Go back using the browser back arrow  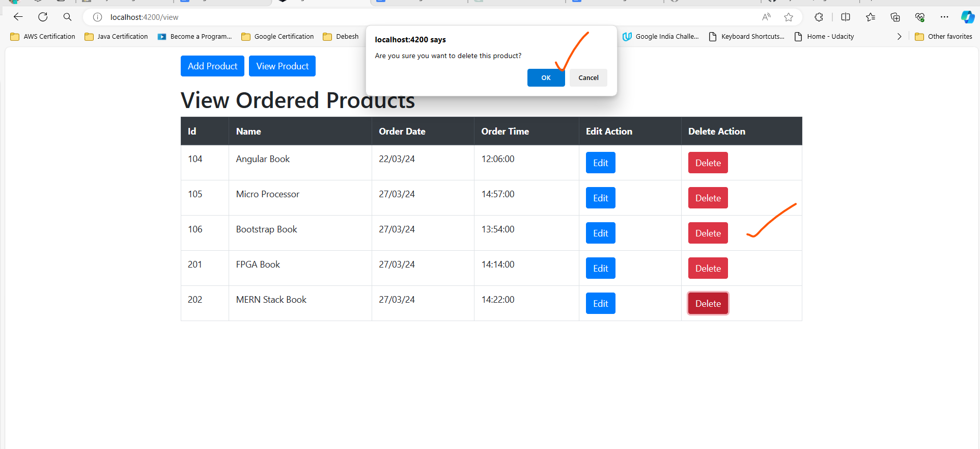[18, 17]
